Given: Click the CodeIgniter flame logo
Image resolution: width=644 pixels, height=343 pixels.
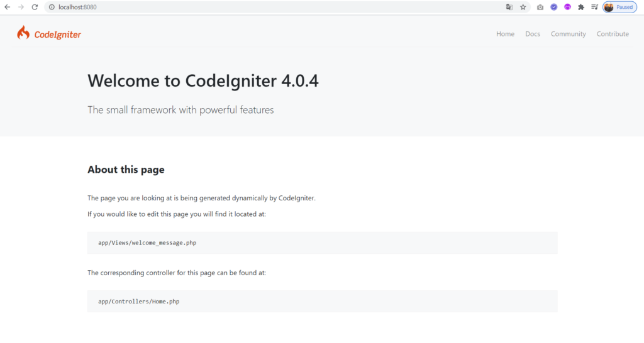Looking at the screenshot, I should [x=23, y=33].
